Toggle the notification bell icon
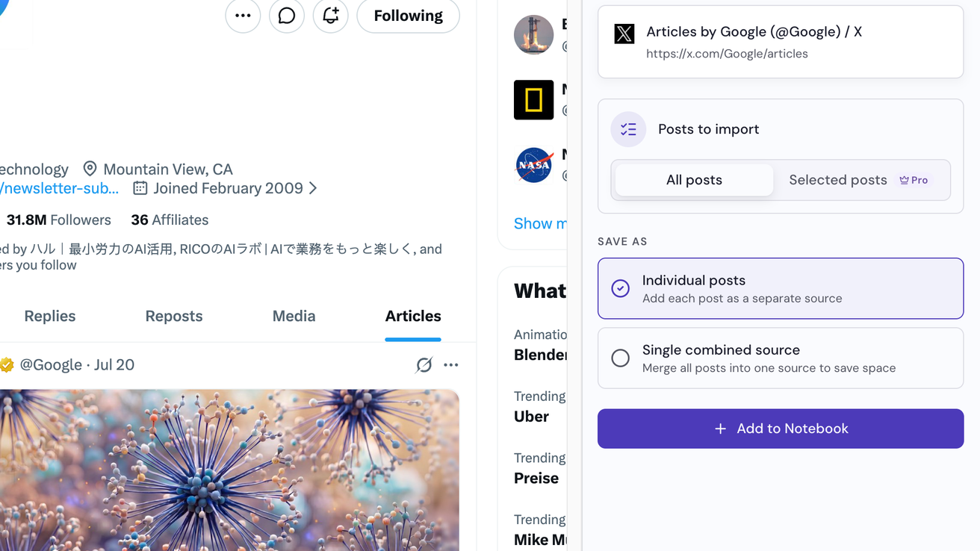980x551 pixels. click(x=331, y=16)
